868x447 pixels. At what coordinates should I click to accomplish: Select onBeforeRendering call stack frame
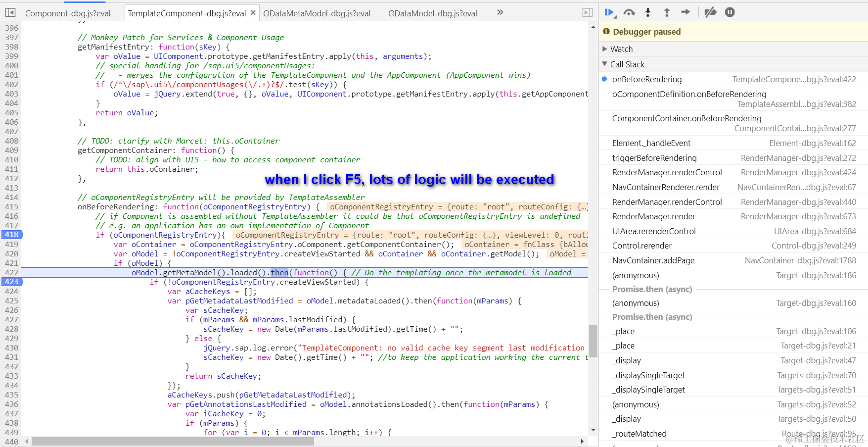tap(733, 79)
